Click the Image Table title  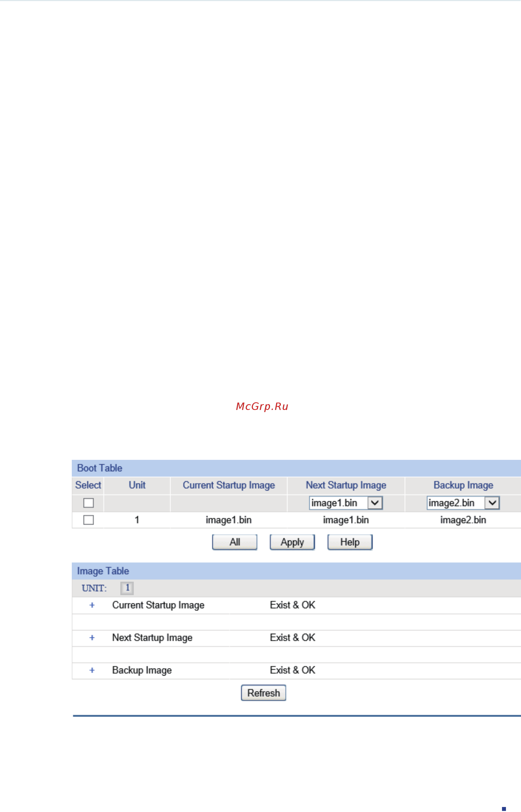(x=103, y=571)
